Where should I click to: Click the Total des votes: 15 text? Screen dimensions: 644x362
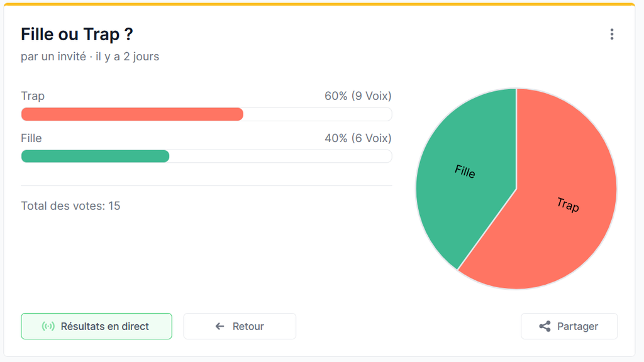70,206
